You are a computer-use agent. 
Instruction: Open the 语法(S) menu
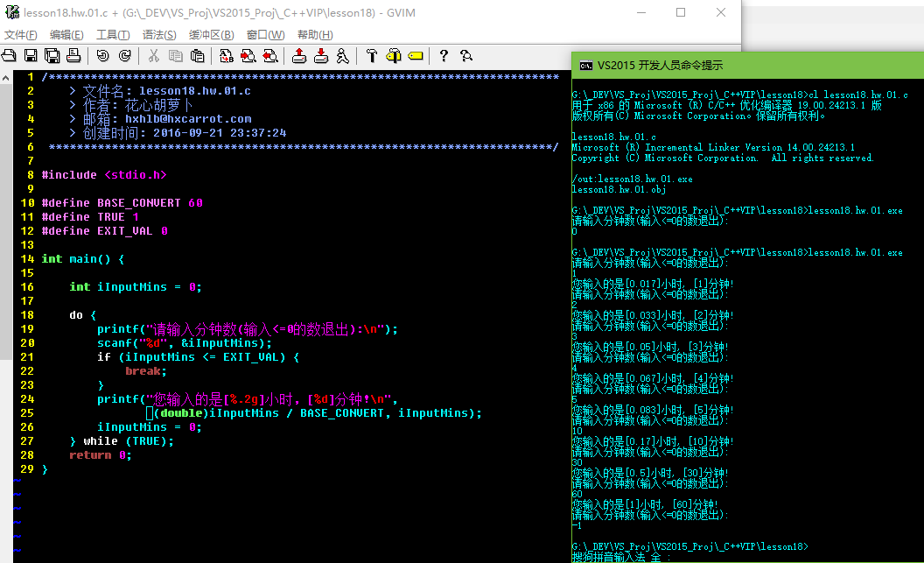(159, 35)
